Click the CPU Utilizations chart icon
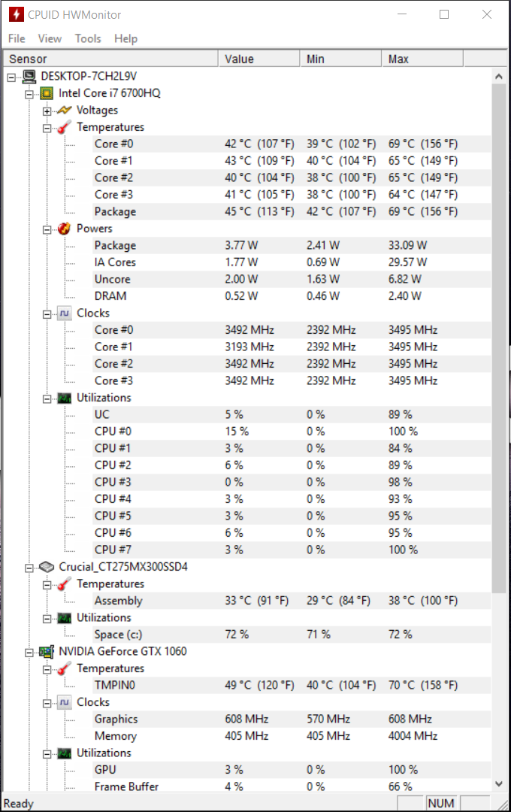511x812 pixels. 64,398
